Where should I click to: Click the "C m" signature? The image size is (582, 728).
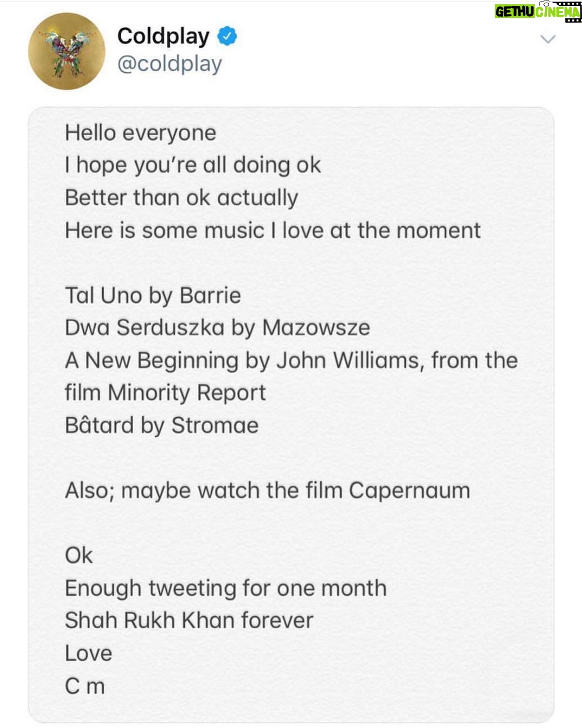coord(85,686)
